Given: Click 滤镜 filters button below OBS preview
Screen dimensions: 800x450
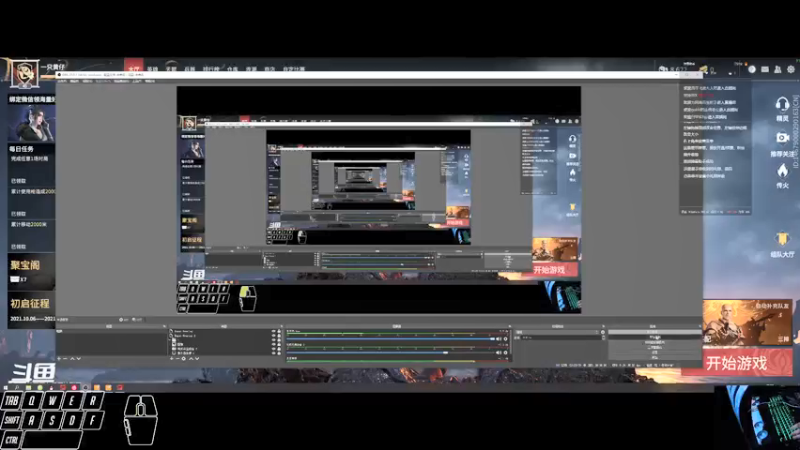Looking at the screenshot, I should (138, 320).
